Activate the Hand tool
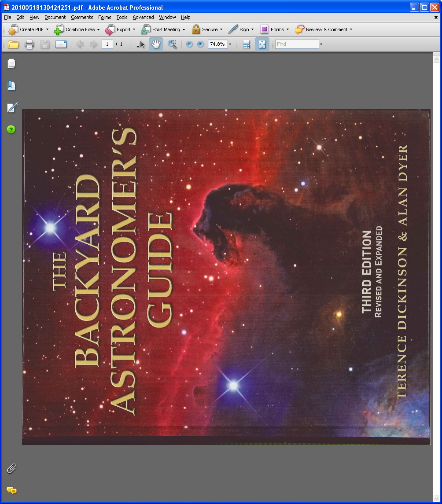442x504 pixels. [x=156, y=44]
